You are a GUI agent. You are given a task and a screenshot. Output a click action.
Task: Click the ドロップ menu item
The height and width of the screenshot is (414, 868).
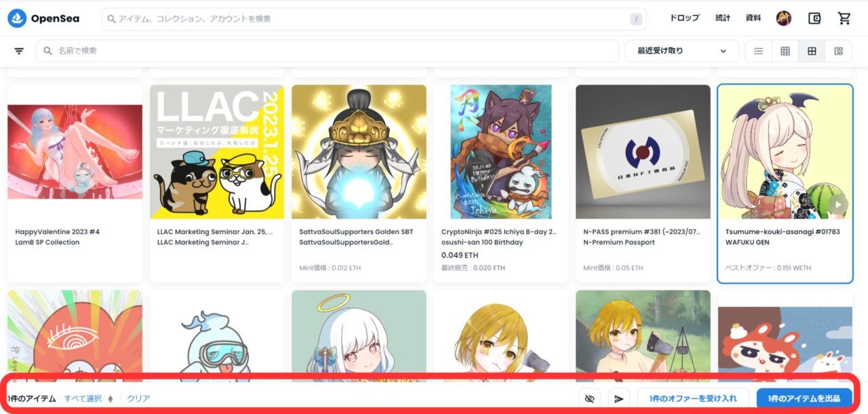tap(684, 18)
